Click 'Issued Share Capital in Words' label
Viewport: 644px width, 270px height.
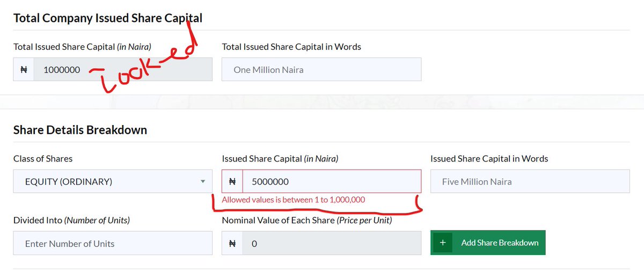click(489, 158)
